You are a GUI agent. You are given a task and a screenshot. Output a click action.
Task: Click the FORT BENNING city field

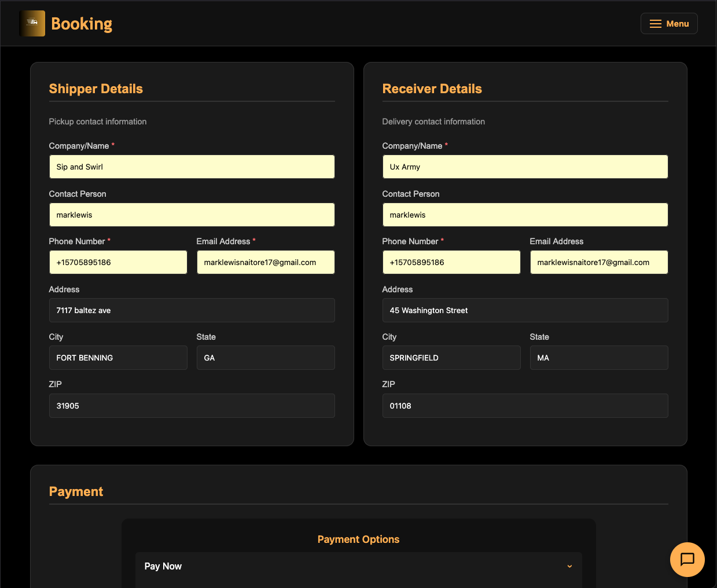point(118,358)
